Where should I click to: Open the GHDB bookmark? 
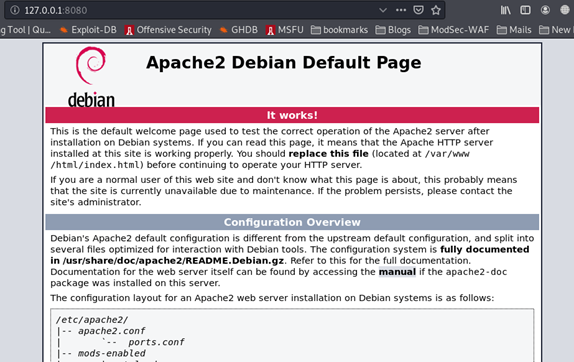[x=239, y=30]
